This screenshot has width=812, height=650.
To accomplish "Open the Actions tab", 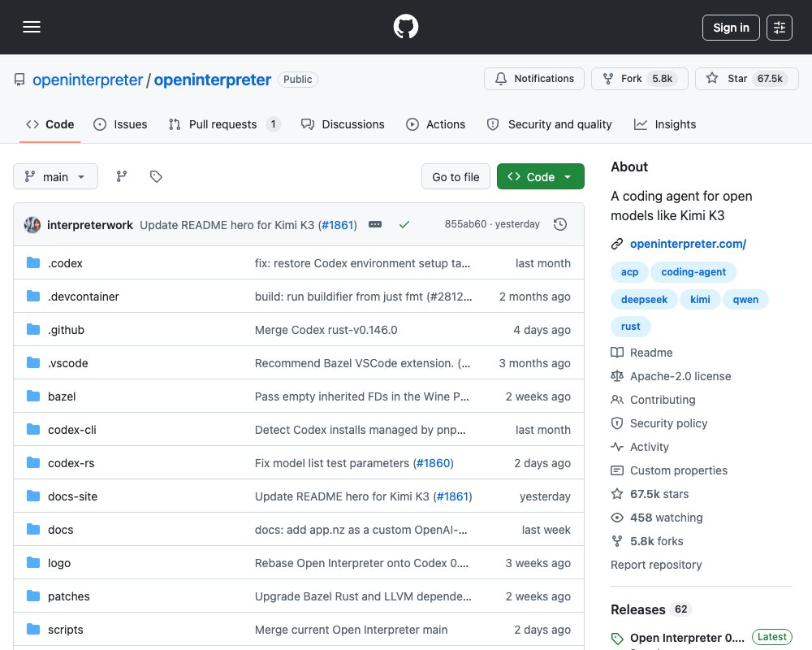I will point(435,124).
